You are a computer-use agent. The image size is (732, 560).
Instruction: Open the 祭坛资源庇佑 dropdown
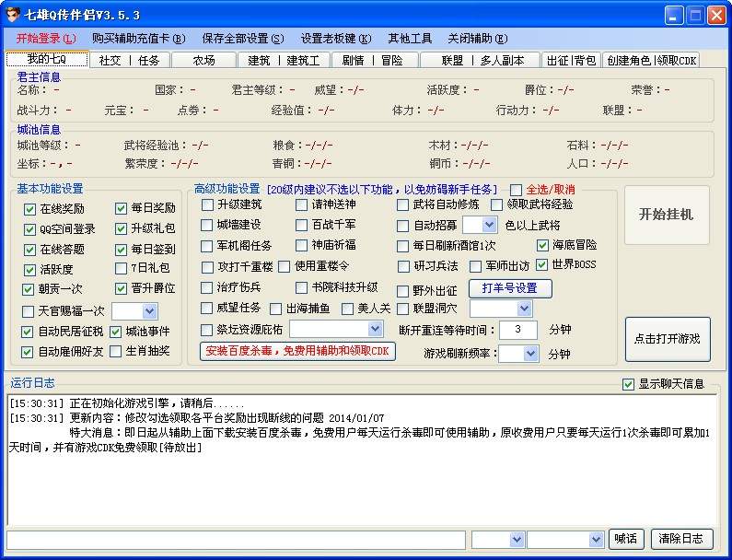(375, 329)
